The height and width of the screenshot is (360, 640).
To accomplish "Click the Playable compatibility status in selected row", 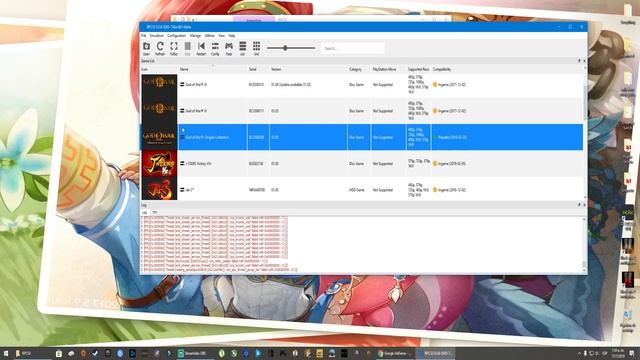I will (451, 138).
